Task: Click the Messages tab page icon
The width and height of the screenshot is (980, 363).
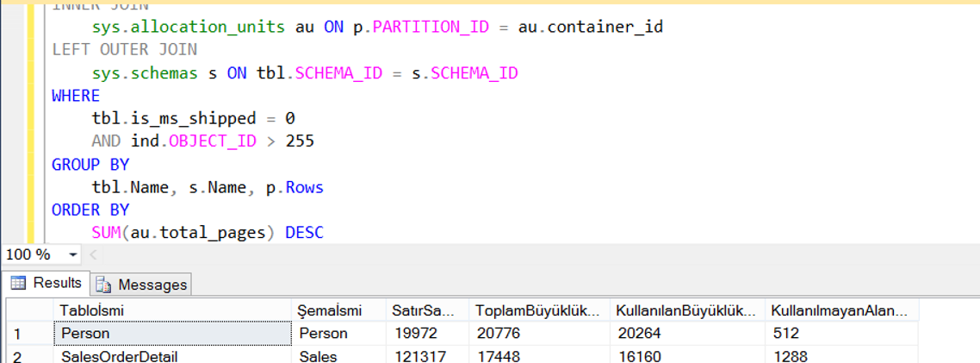Action: 104,285
